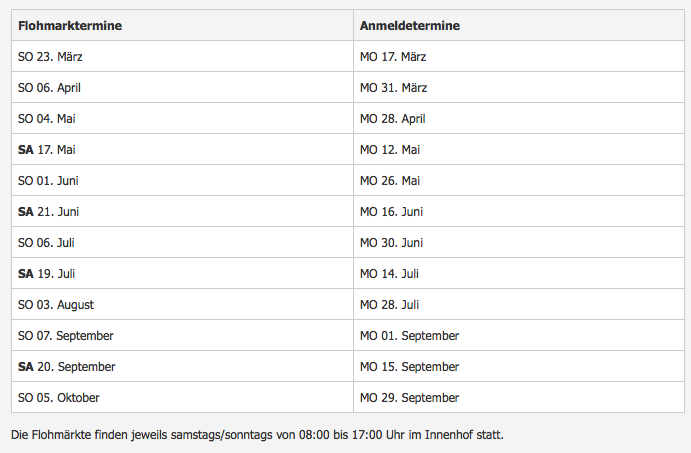The image size is (691, 453).
Task: Select the MO 01. September registration date
Action: click(409, 335)
